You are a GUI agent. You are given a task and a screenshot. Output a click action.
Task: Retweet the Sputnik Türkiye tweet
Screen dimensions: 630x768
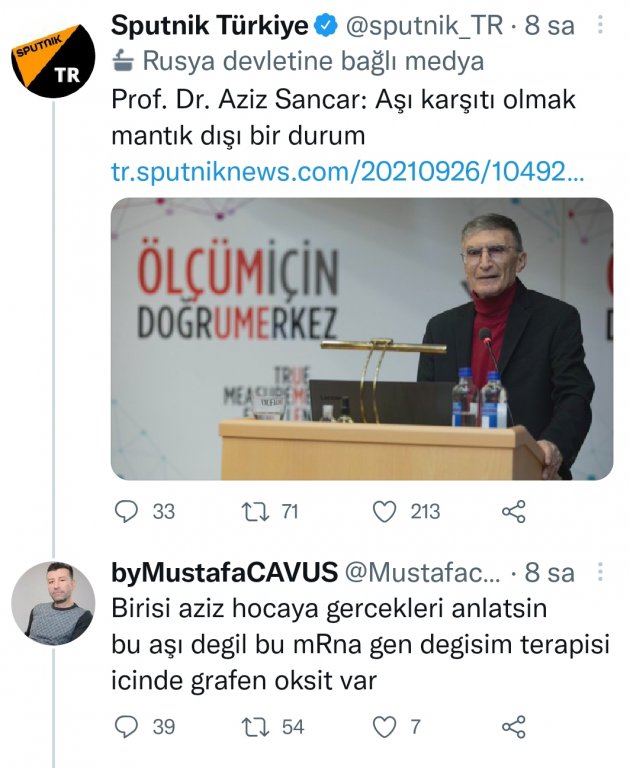click(x=255, y=512)
